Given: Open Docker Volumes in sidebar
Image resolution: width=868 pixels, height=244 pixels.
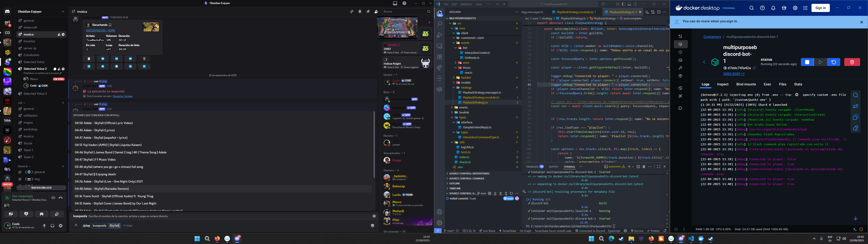Looking at the screenshot, I should tap(680, 60).
